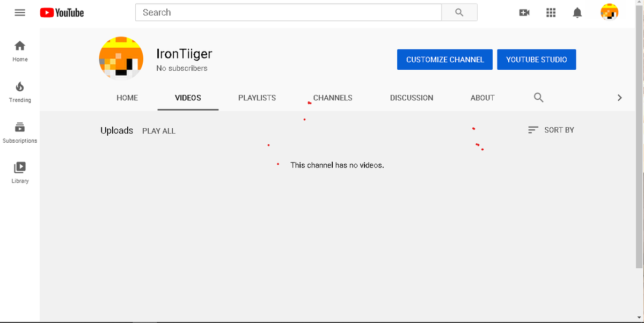Open Subscriptions in the sidebar
The image size is (644, 323).
pos(20,133)
